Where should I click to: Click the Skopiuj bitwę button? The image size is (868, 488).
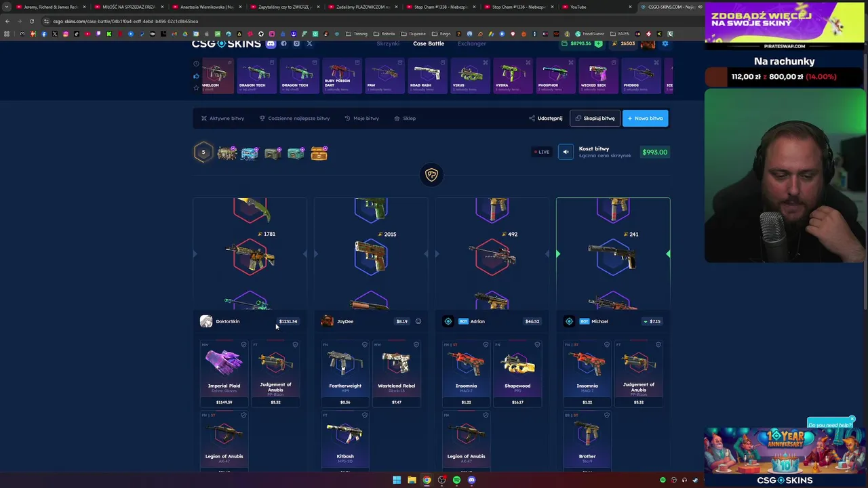tap(595, 119)
